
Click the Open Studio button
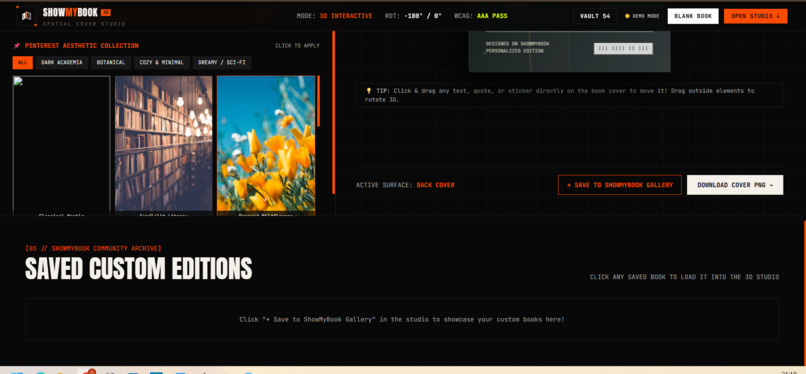point(756,16)
